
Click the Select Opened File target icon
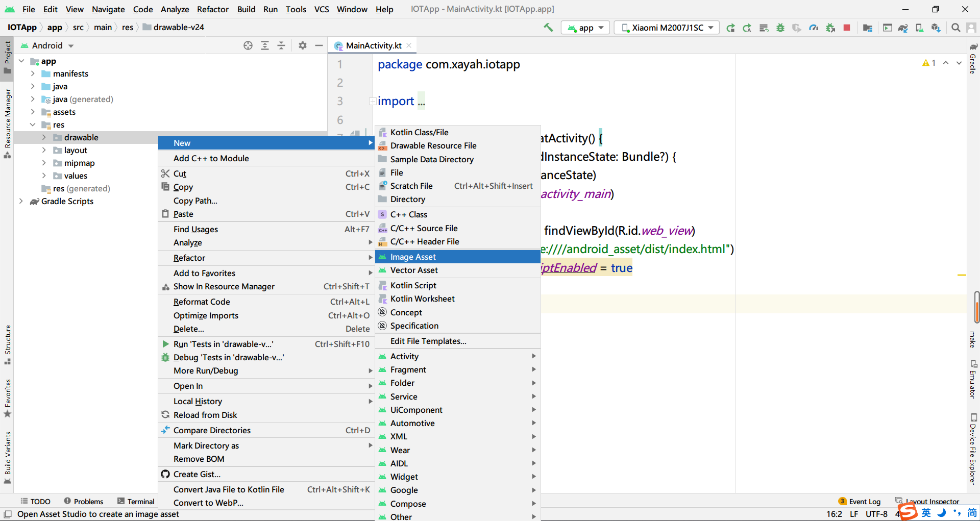click(248, 45)
